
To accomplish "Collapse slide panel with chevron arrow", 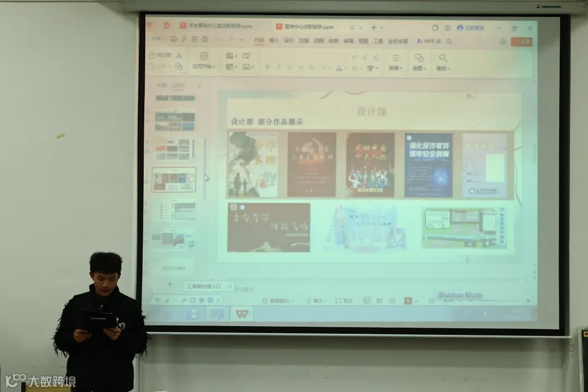I will [x=200, y=85].
